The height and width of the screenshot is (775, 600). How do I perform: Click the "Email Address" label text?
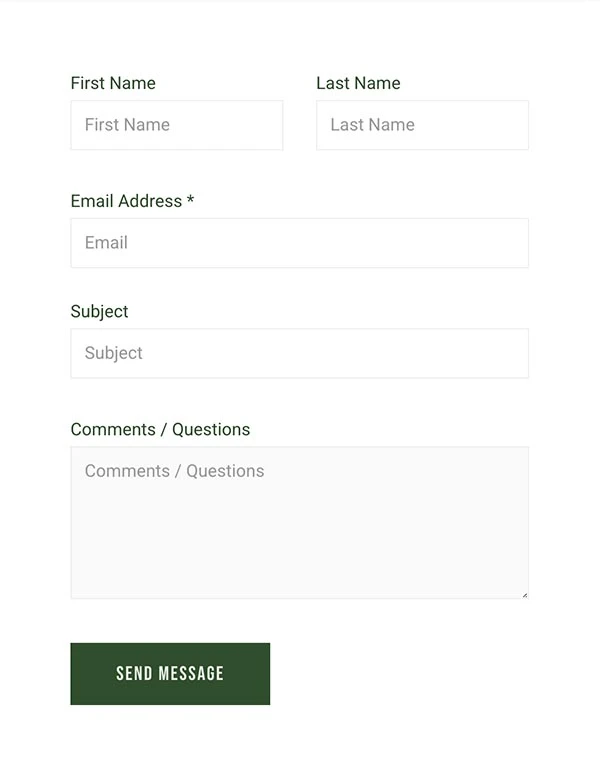point(126,201)
